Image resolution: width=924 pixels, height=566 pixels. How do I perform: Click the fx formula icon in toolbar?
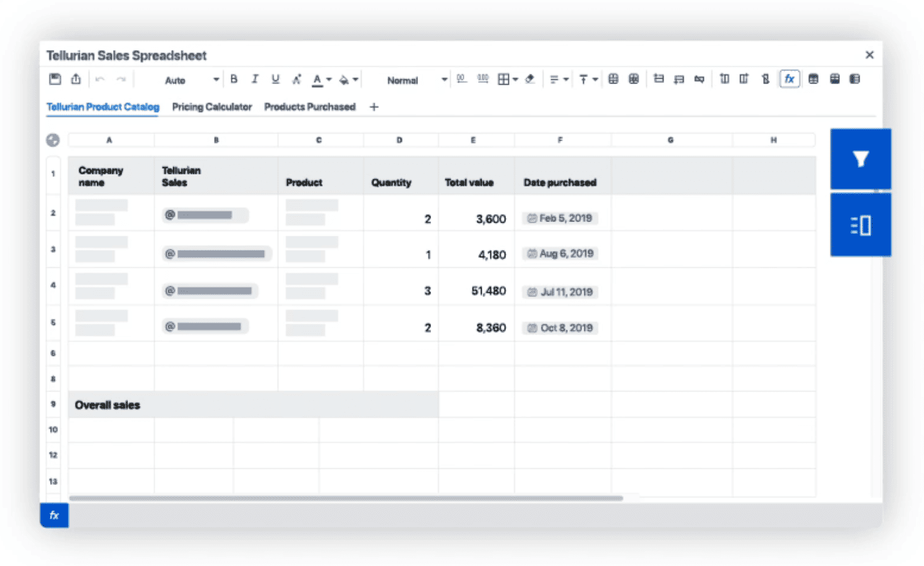coord(789,79)
